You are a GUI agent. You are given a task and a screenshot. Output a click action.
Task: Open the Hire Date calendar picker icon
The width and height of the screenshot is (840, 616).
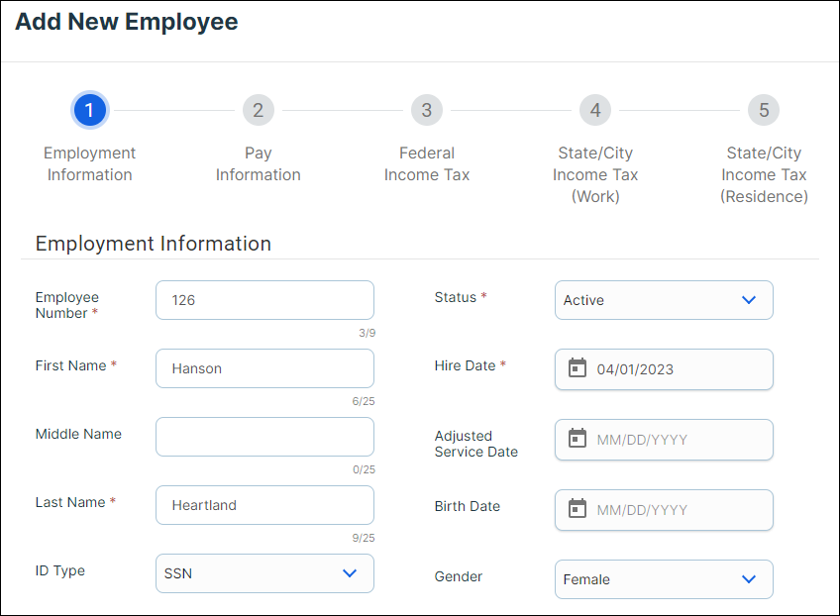click(577, 368)
